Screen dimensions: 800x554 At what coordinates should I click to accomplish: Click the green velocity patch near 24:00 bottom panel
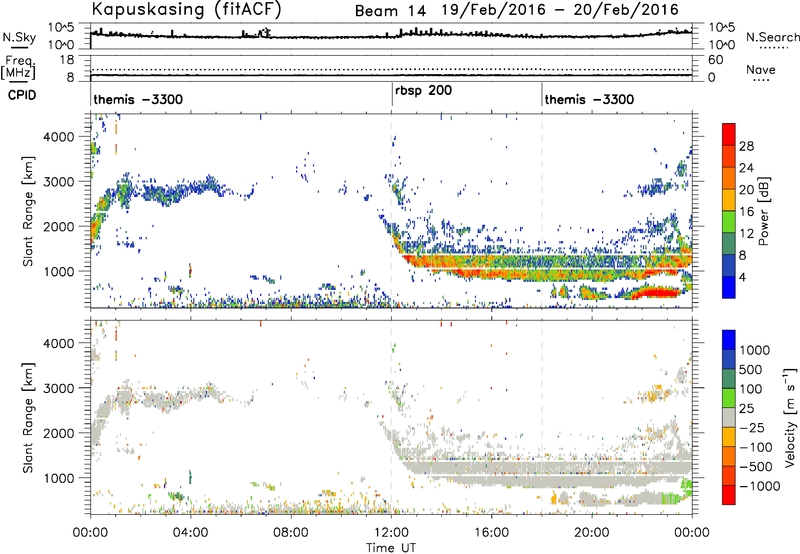tap(687, 487)
